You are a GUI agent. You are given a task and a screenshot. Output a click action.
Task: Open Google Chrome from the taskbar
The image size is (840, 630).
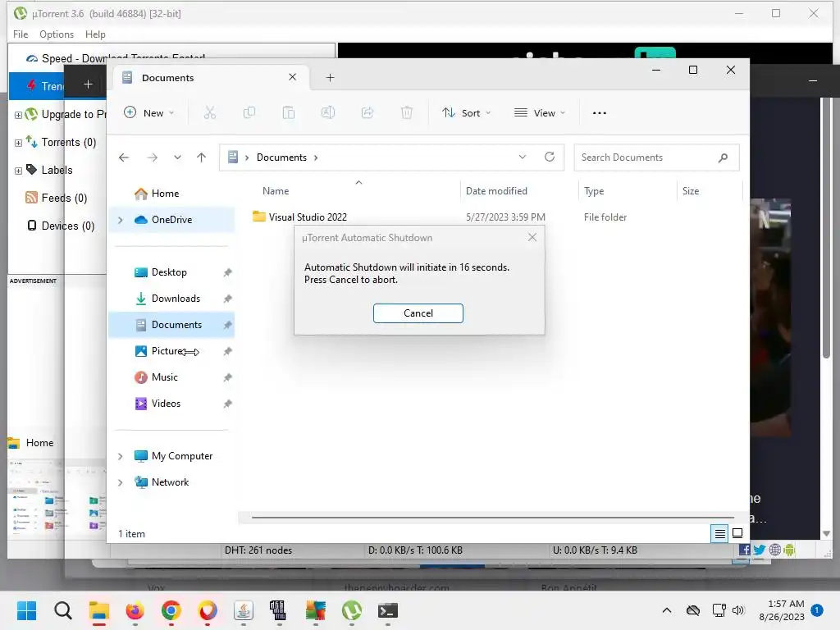171,610
